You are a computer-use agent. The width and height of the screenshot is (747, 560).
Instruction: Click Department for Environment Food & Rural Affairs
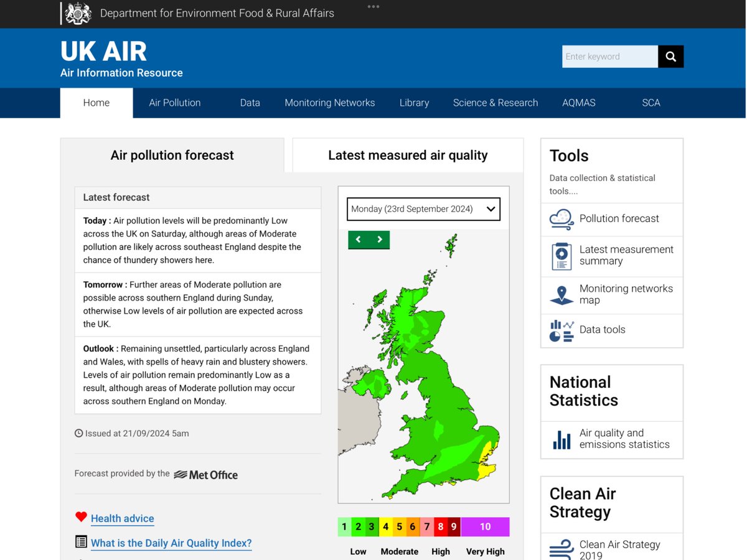pyautogui.click(x=217, y=13)
